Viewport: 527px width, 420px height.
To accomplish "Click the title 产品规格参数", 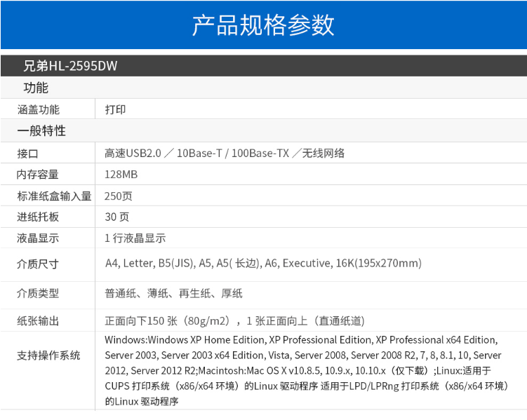I will 263,25.
